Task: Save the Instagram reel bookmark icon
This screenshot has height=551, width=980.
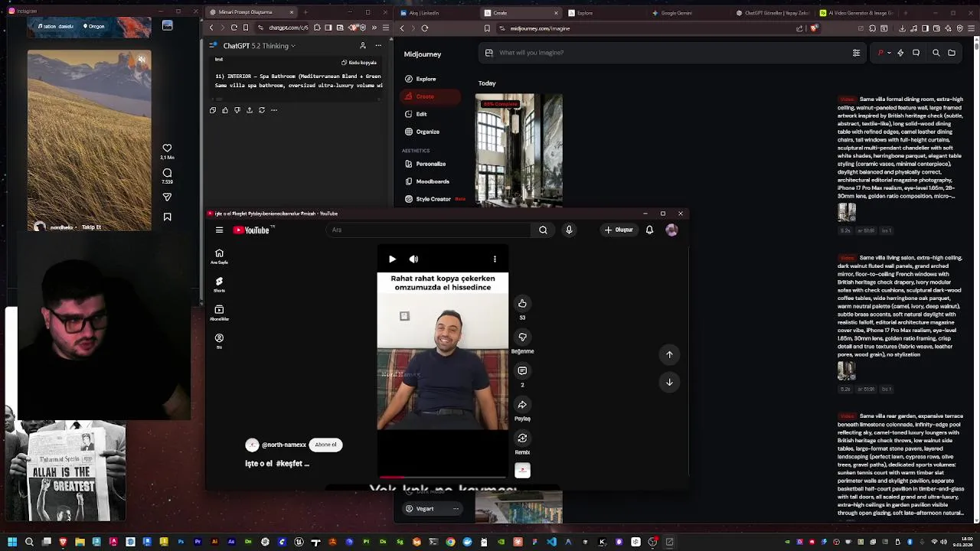Action: tap(167, 217)
